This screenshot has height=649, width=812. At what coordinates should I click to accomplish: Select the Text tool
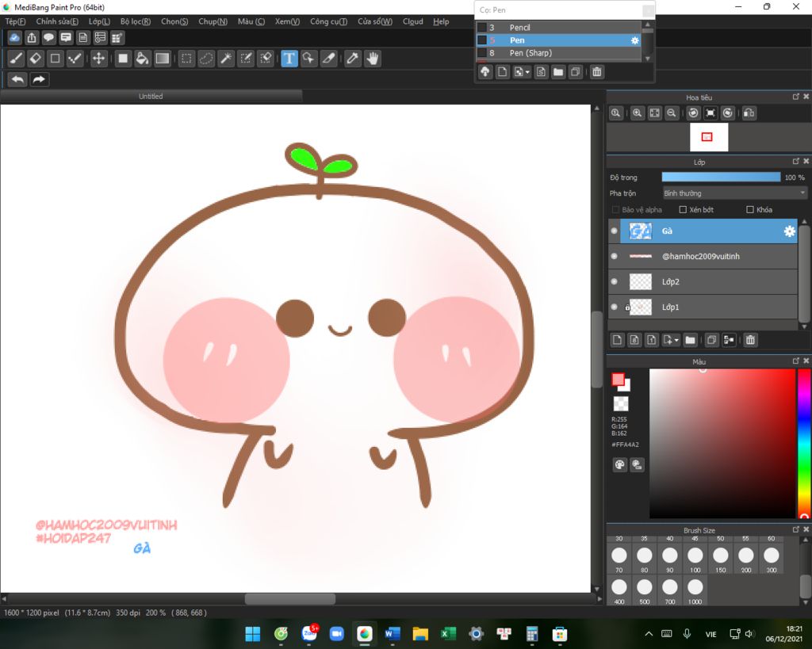pos(289,59)
